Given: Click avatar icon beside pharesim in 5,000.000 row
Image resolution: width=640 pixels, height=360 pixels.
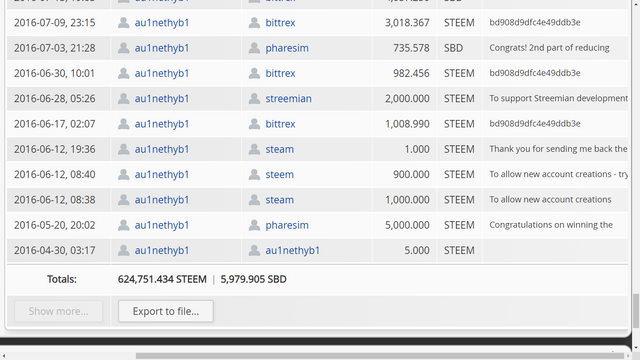Looking at the screenshot, I should [254, 225].
